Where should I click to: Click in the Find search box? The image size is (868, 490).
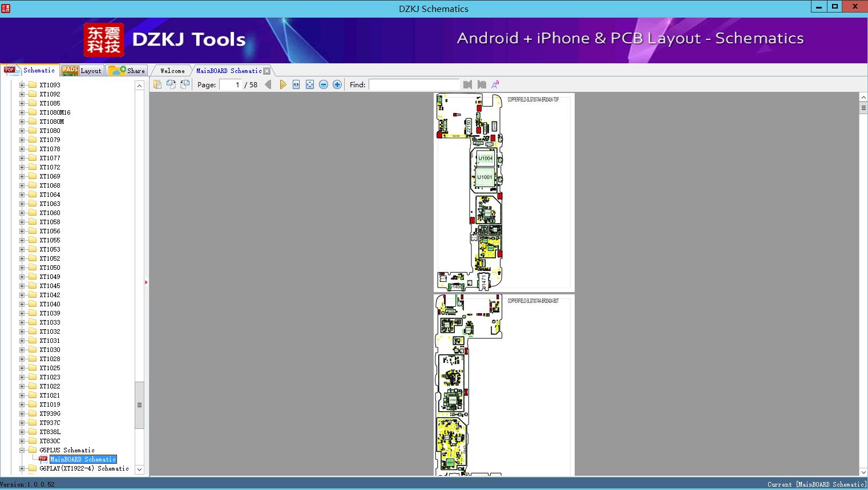(x=414, y=84)
